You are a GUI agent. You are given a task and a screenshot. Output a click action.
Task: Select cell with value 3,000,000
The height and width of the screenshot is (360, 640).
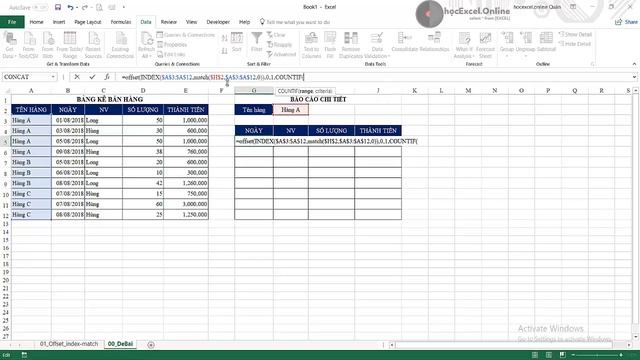pyautogui.click(x=186, y=204)
